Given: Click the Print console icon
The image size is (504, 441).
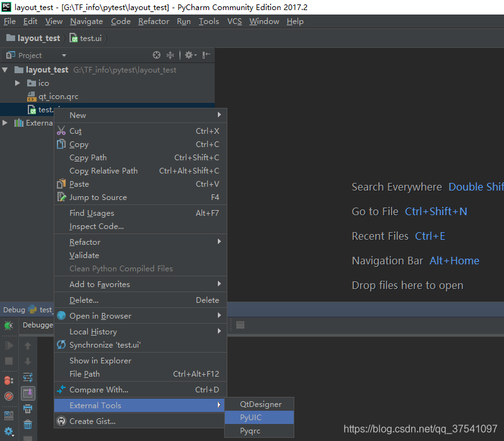Looking at the screenshot, I should coord(28,409).
